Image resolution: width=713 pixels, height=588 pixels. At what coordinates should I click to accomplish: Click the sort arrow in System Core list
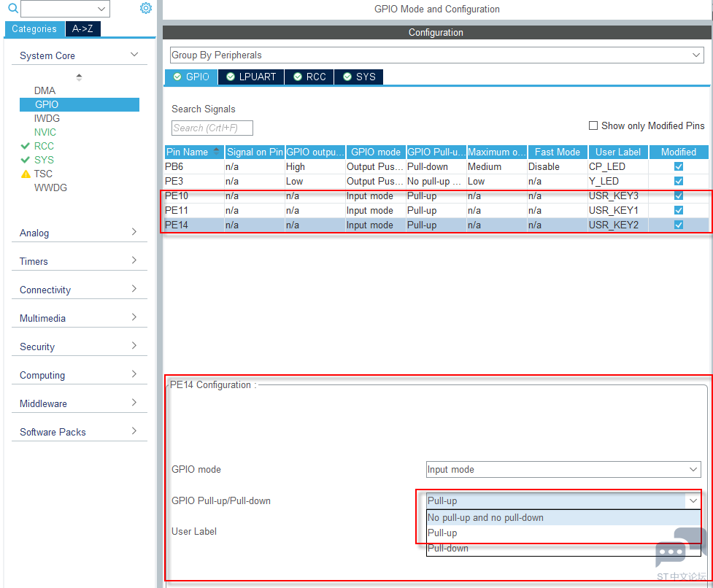pyautogui.click(x=79, y=77)
